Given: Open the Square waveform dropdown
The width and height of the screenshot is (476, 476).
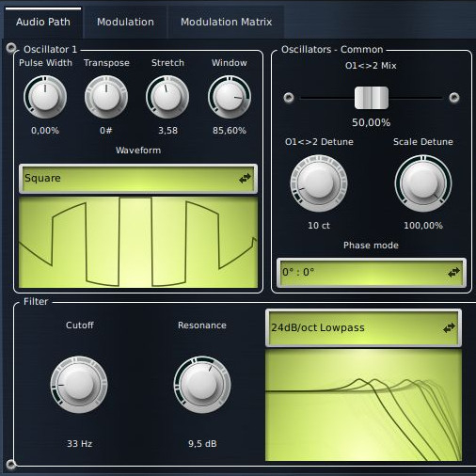Looking at the screenshot, I should tap(138, 178).
